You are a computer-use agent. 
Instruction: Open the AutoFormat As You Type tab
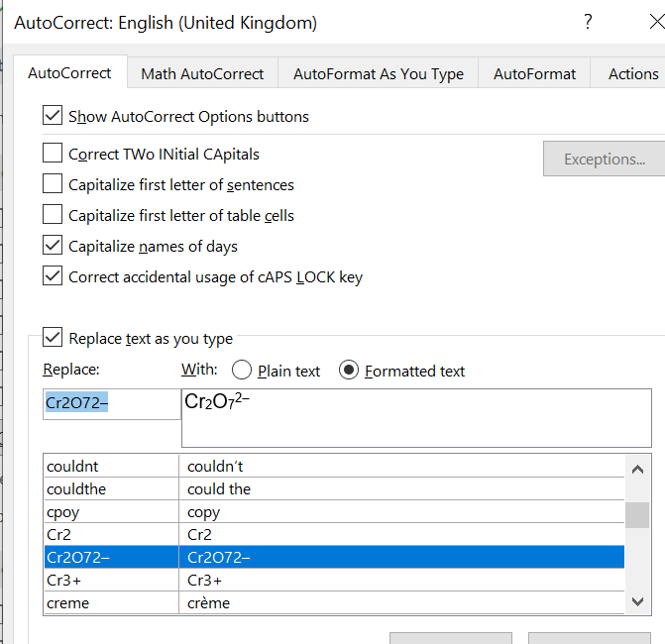(379, 73)
